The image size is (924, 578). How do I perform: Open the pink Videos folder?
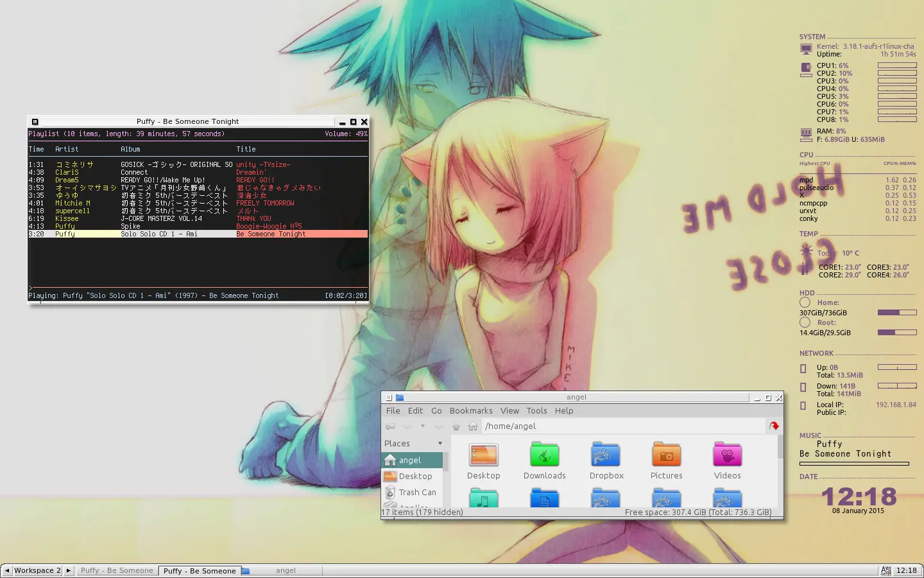click(728, 455)
